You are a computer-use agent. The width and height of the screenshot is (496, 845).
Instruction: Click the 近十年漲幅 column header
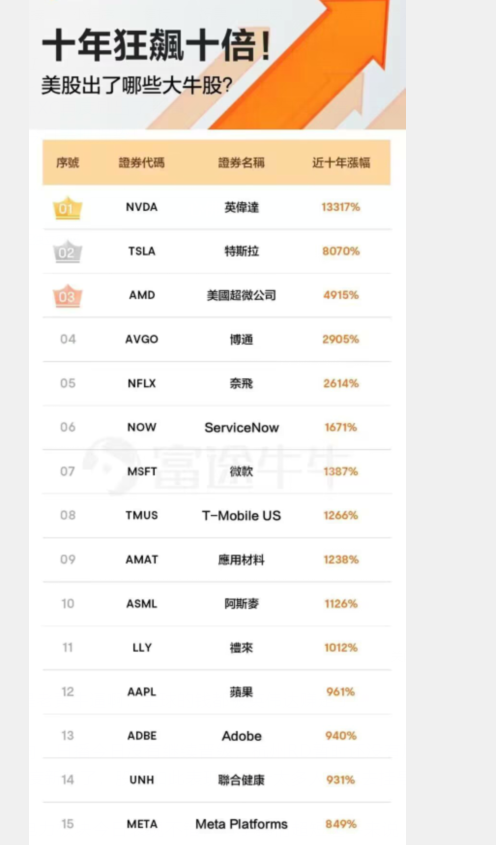tap(341, 163)
